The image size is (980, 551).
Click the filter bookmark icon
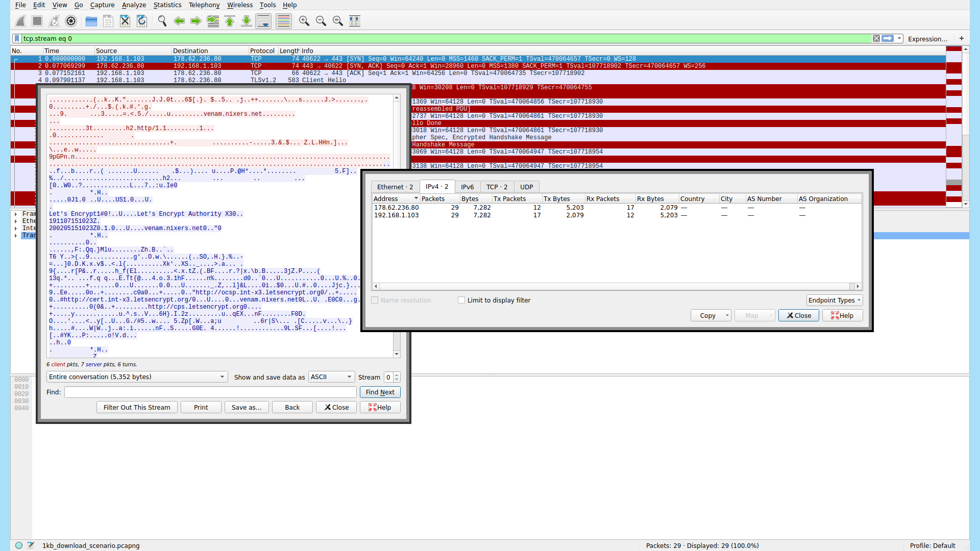pyautogui.click(x=17, y=38)
